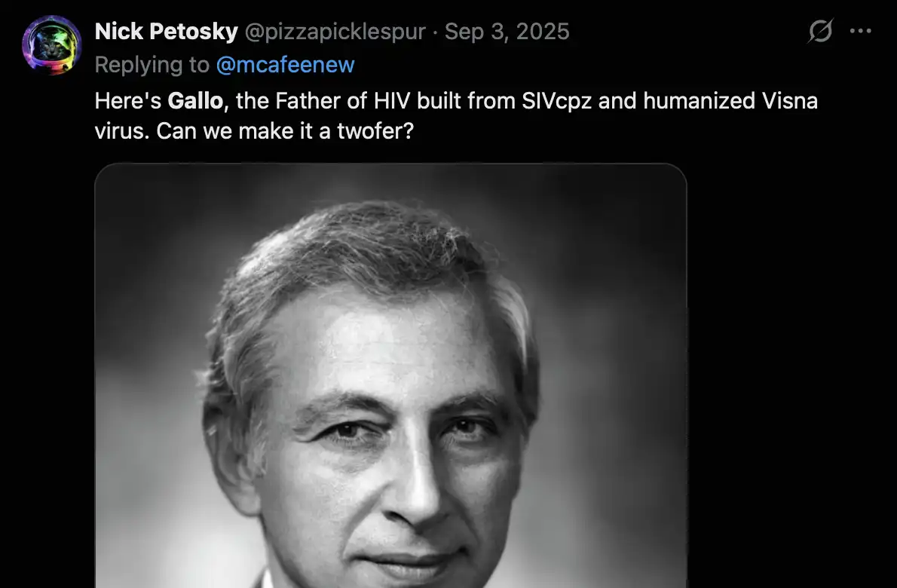
Task: Open the attached black-and-white portrait image
Action: coord(390,377)
